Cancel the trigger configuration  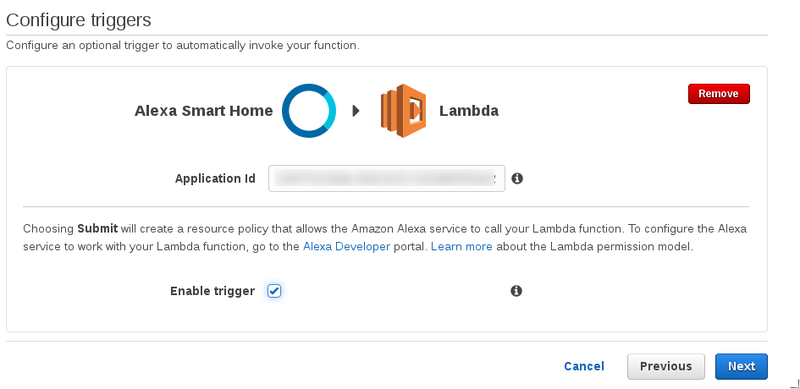click(x=584, y=366)
